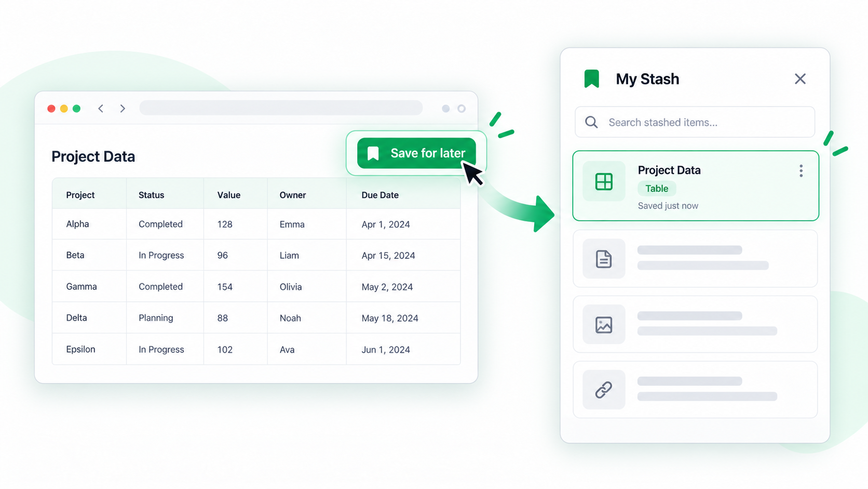Click the bookmark icon in Save for later
The image size is (868, 489).
point(373,153)
